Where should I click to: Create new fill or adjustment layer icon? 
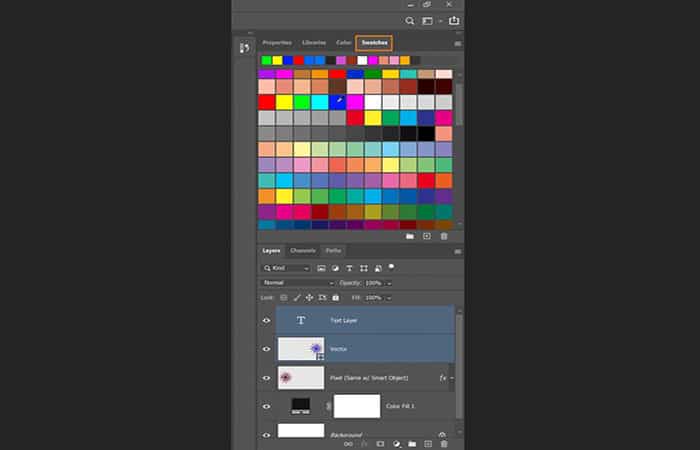click(x=396, y=444)
